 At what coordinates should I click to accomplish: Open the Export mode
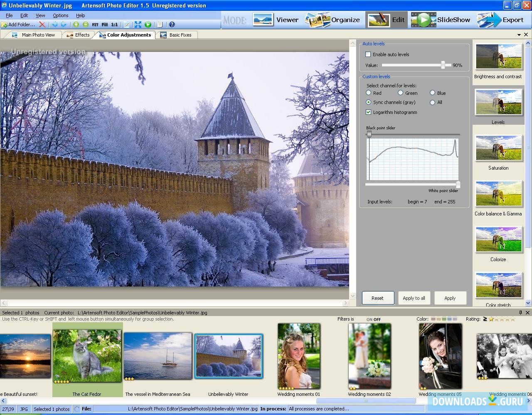point(502,20)
